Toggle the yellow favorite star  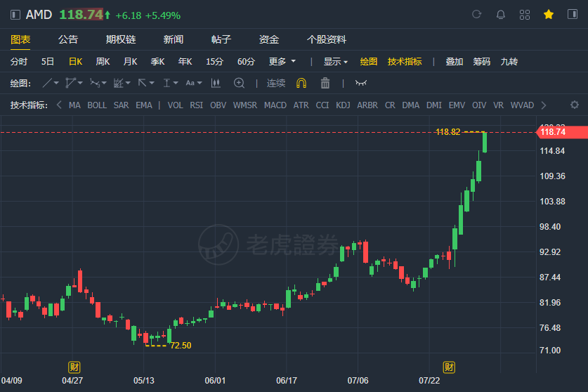[x=549, y=15]
